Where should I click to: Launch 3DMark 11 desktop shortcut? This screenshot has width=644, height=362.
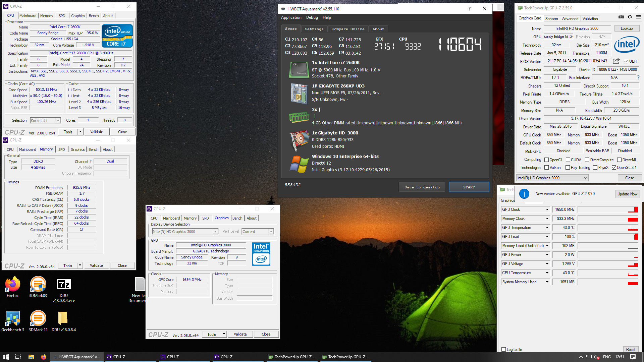pos(38,321)
